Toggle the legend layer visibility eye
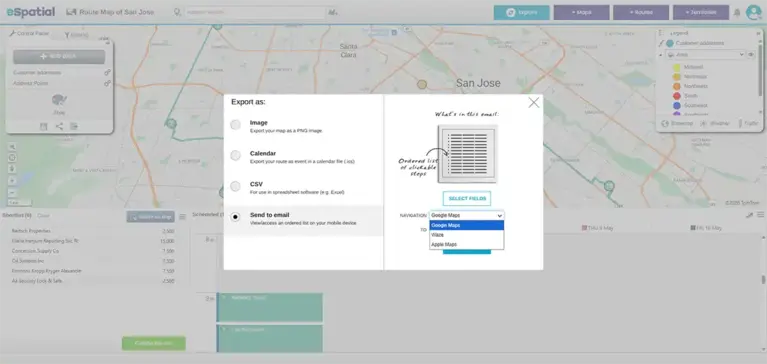This screenshot has height=364, width=767. [x=751, y=55]
